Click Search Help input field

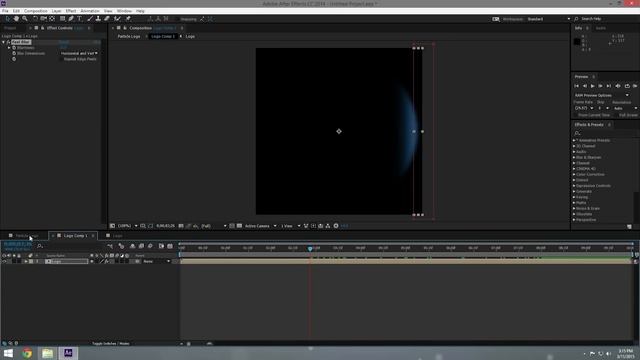607,19
